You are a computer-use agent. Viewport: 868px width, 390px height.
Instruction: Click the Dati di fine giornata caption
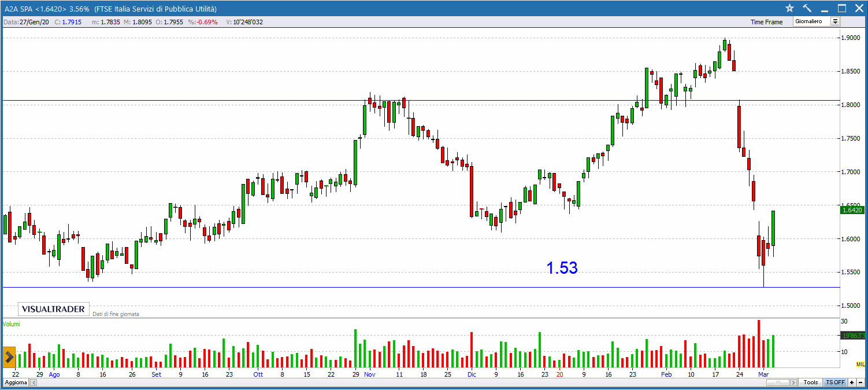pyautogui.click(x=116, y=314)
